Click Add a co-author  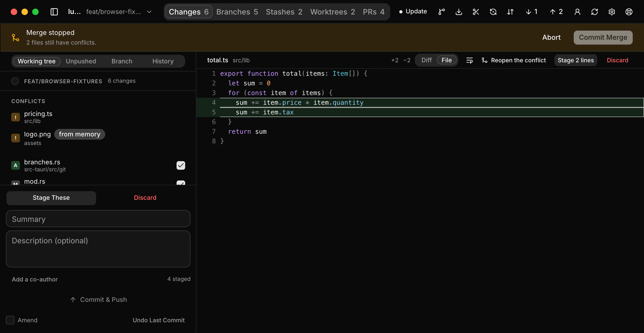coord(35,279)
